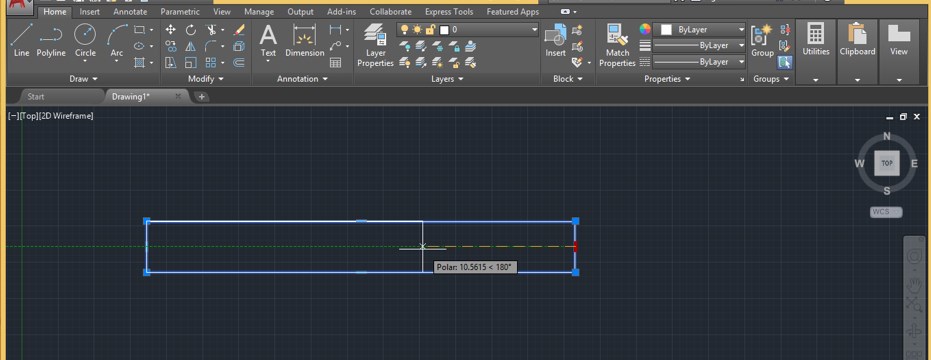The height and width of the screenshot is (360, 931).
Task: Expand the Block panel
Action: coord(568,78)
